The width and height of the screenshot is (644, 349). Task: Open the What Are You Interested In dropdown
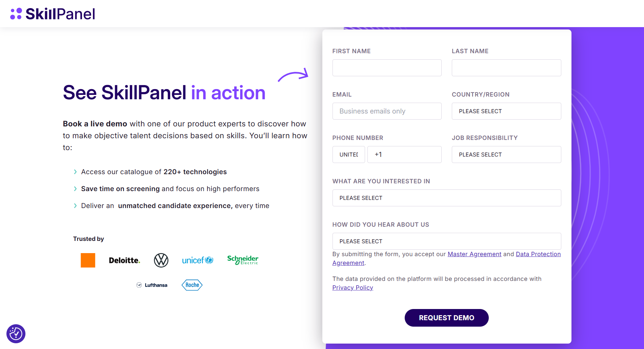pos(446,198)
